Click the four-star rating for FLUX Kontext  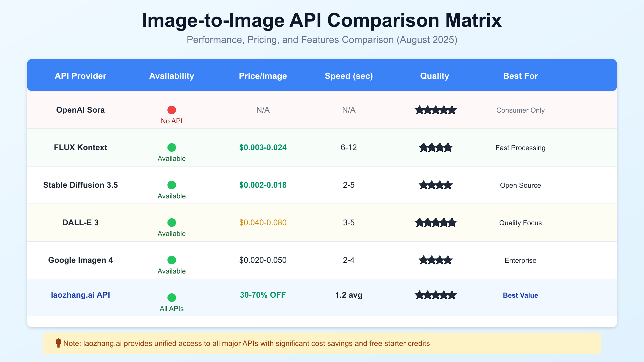(436, 147)
